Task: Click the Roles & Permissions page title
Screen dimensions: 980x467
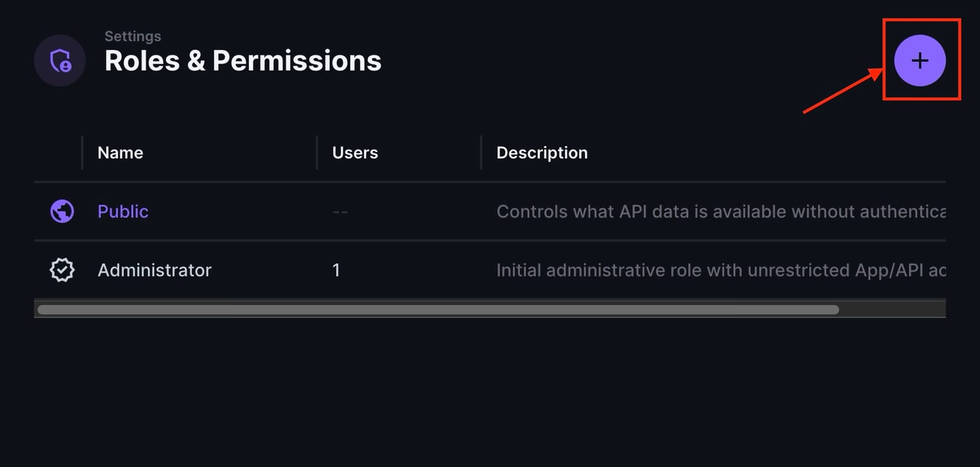Action: [243, 61]
